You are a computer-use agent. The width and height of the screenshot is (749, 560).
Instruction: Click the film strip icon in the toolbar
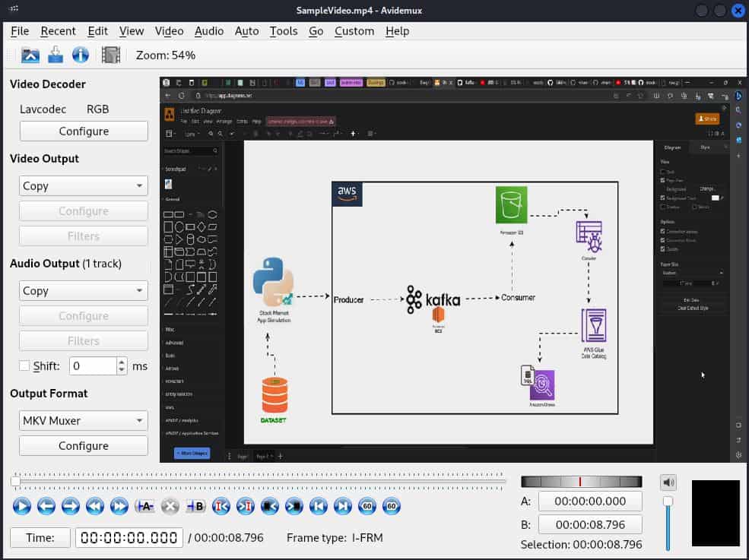coord(111,55)
